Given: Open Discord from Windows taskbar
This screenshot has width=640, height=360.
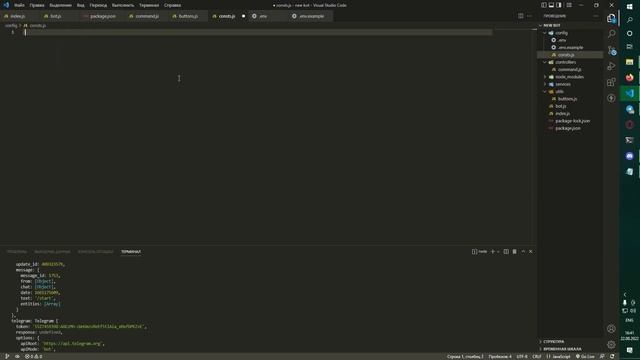Looking at the screenshot, I should click(629, 156).
